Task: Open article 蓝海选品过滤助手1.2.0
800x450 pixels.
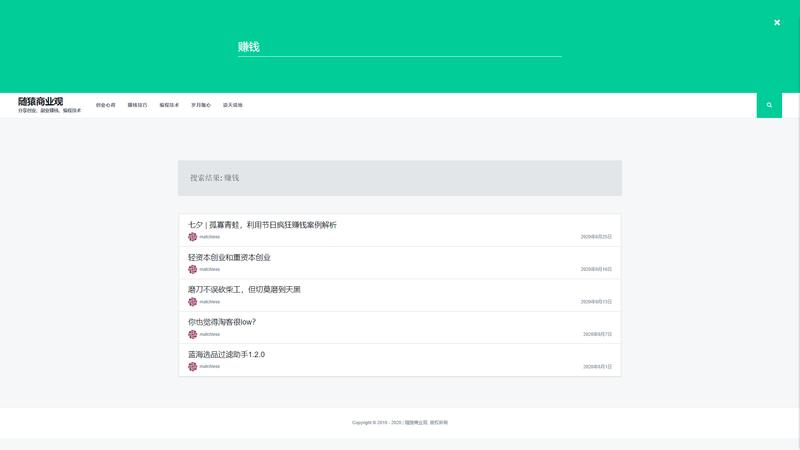Action: pyautogui.click(x=226, y=355)
